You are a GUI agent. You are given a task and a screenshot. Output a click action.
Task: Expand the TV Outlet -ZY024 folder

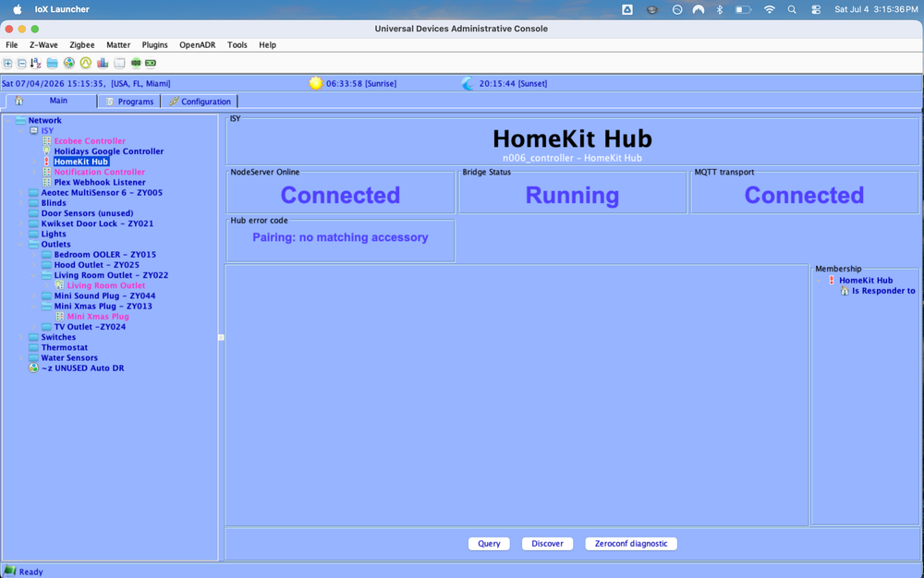click(x=34, y=327)
